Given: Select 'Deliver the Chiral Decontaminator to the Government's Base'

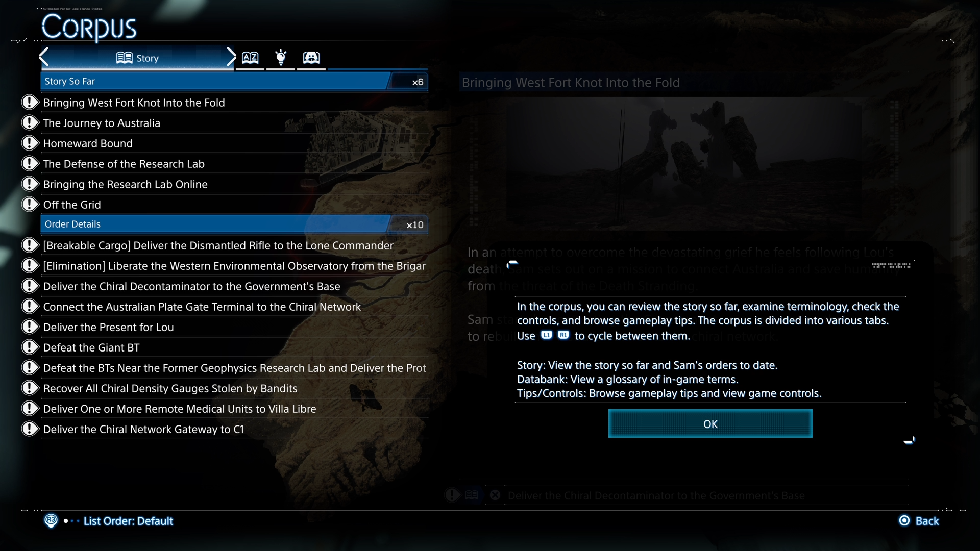Looking at the screenshot, I should (x=234, y=286).
